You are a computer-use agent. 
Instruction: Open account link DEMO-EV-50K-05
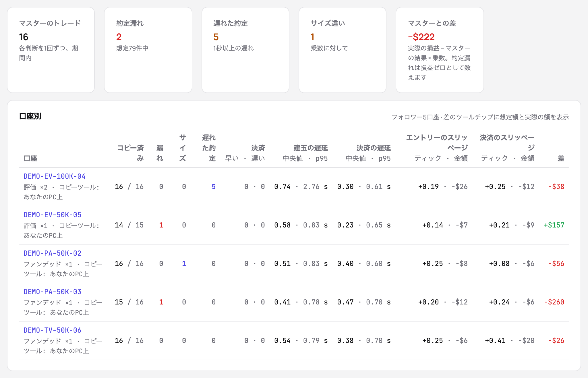click(x=53, y=215)
